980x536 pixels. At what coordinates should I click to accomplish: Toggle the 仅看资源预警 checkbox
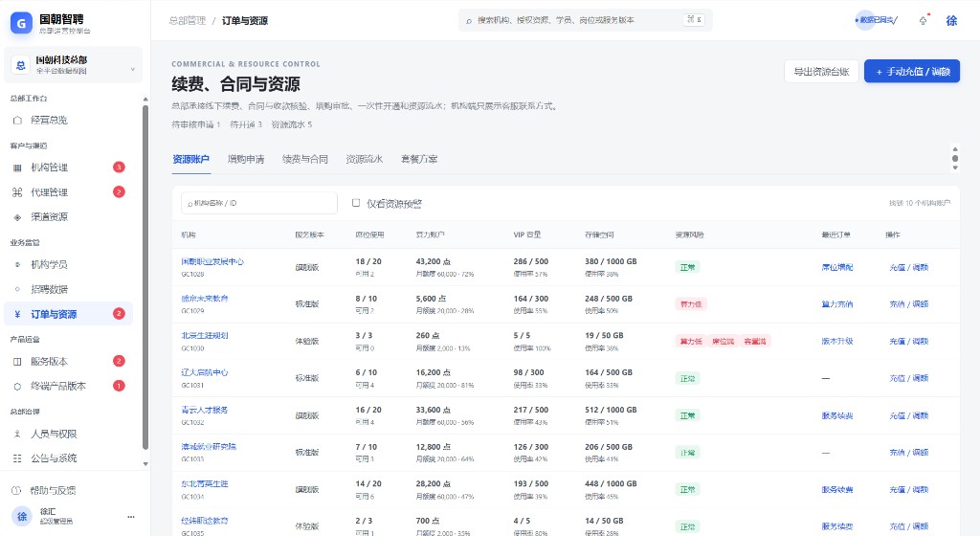356,203
